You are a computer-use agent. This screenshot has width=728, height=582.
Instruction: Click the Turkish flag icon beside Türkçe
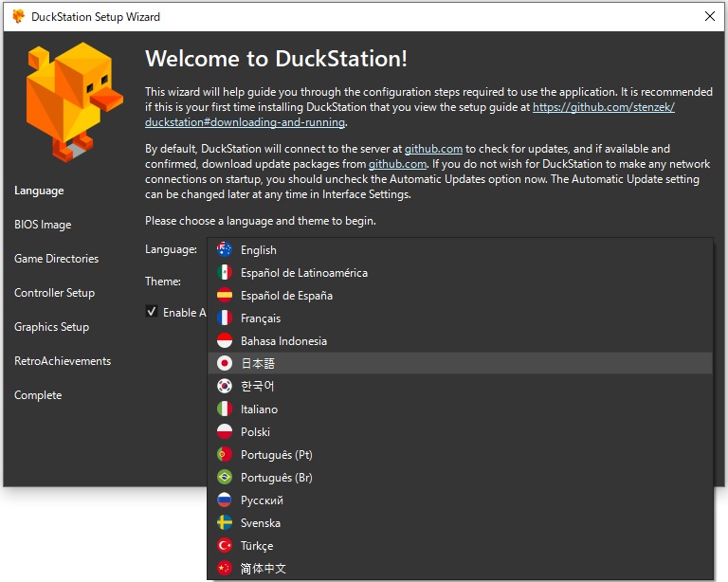225,545
